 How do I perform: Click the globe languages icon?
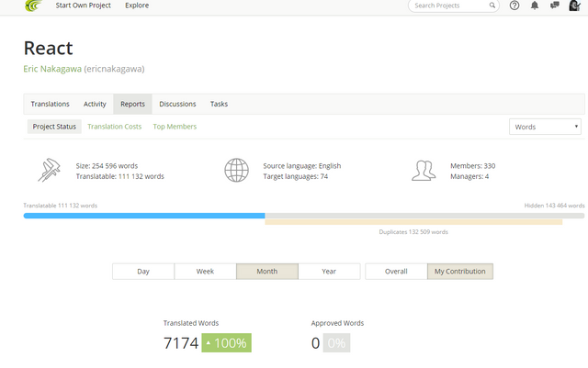click(x=237, y=170)
